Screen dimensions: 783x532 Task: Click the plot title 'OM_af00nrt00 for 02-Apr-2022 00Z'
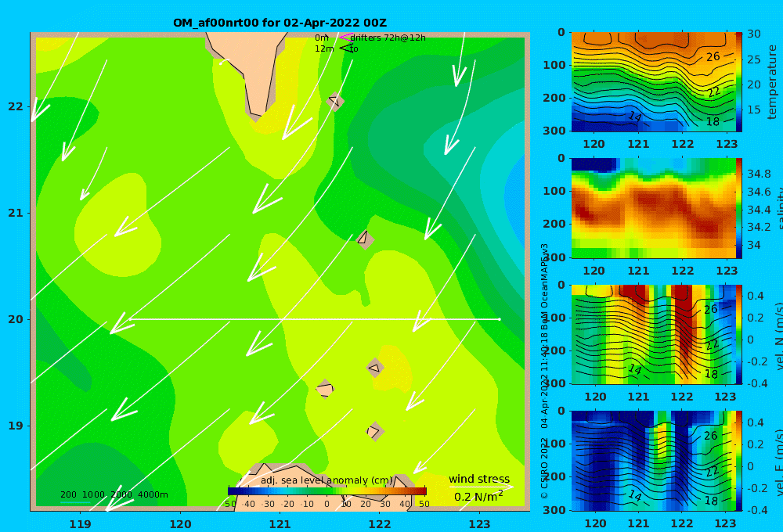[x=280, y=23]
